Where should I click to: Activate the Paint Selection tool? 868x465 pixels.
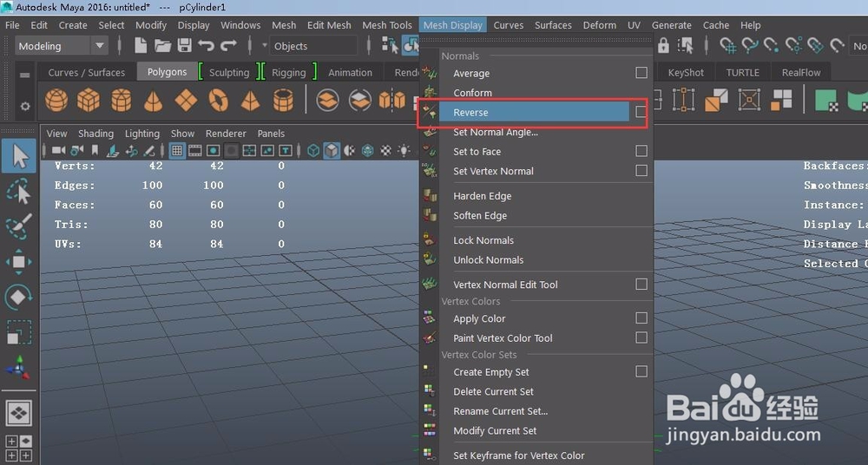(19, 227)
